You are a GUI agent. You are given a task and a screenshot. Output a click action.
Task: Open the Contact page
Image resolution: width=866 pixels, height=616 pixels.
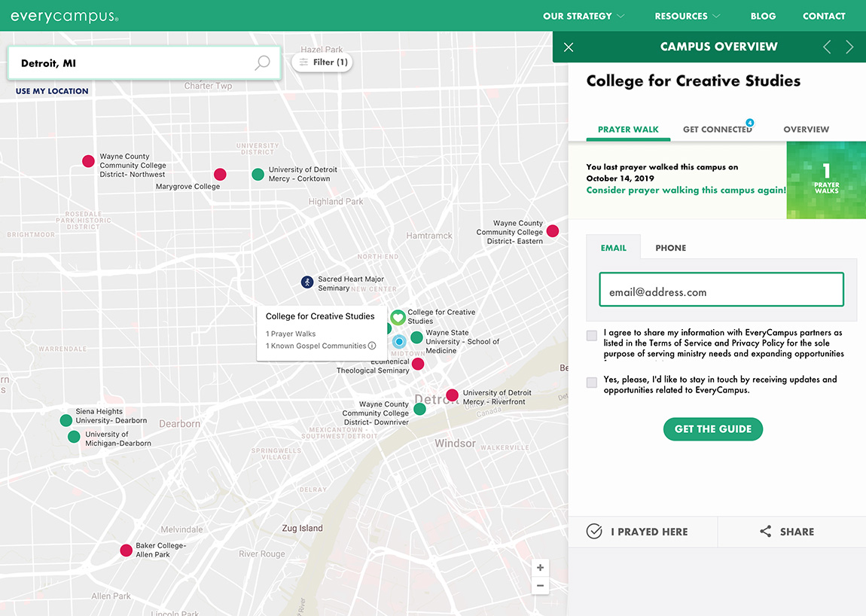click(x=824, y=16)
